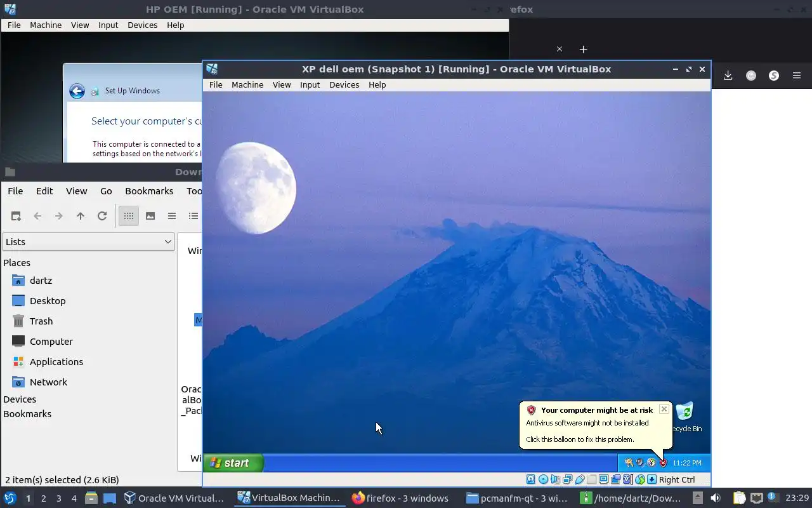Click the volume speaker icon in system tray

point(715,498)
